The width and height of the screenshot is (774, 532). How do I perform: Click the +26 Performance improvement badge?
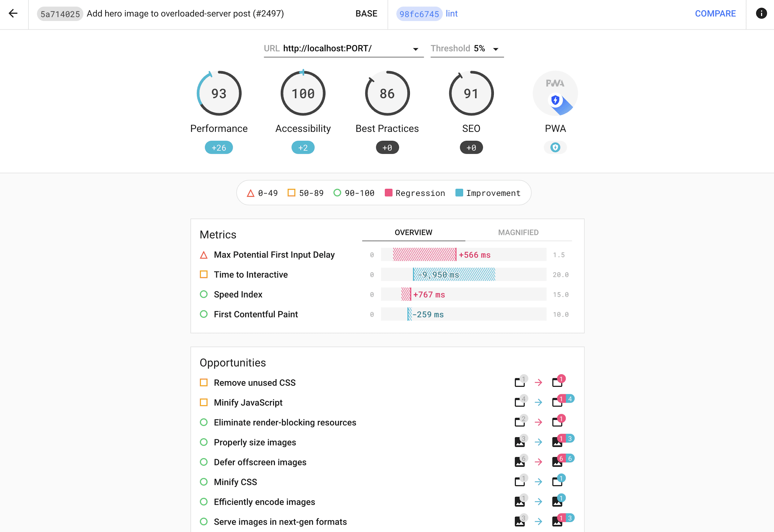click(x=219, y=148)
